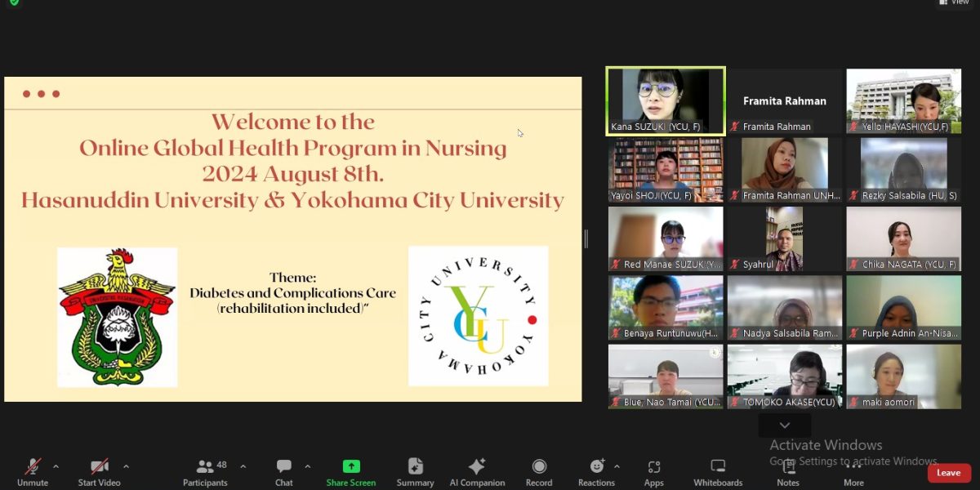Open the meeting Summary
Screen dimensions: 980x490
(415, 471)
